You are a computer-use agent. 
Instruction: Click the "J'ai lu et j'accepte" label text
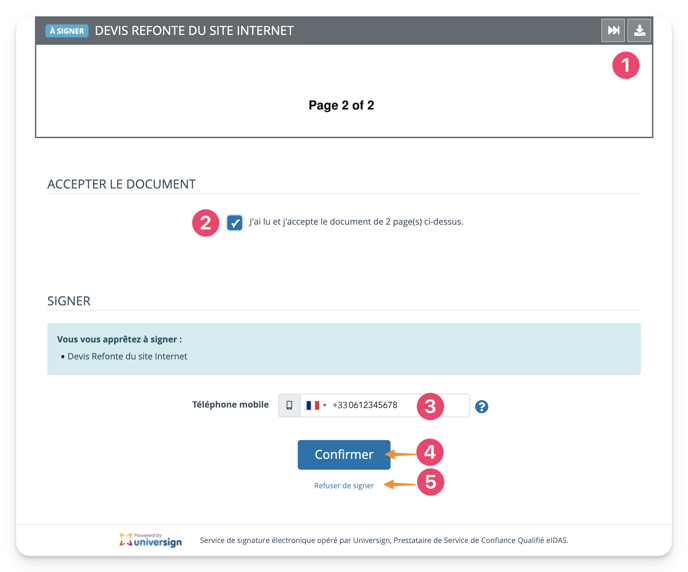355,222
